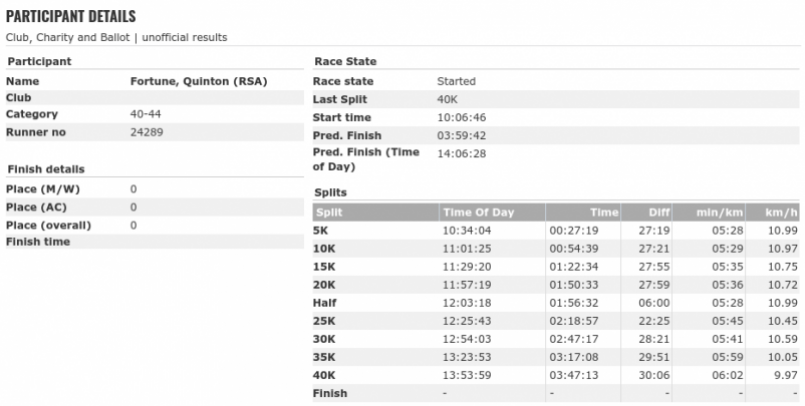This screenshot has width=805, height=406.
Task: Select runner number 24289
Action: tap(147, 130)
